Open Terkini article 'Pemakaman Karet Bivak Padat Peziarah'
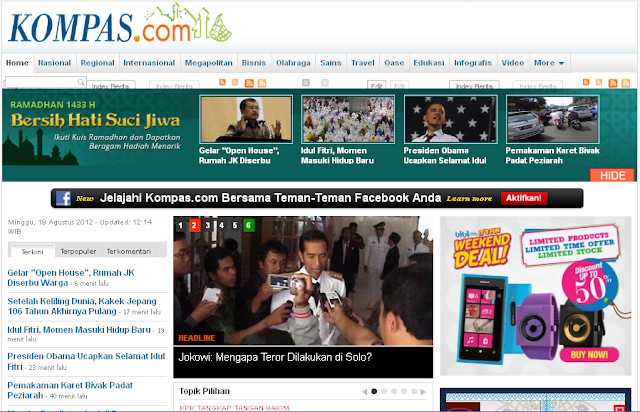This screenshot has width=640, height=412. click(70, 390)
